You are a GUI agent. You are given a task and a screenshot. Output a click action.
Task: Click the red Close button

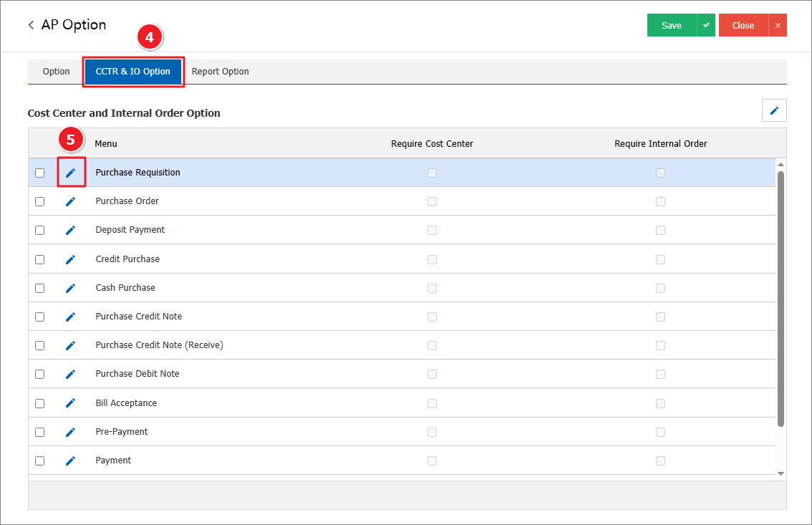click(x=743, y=25)
